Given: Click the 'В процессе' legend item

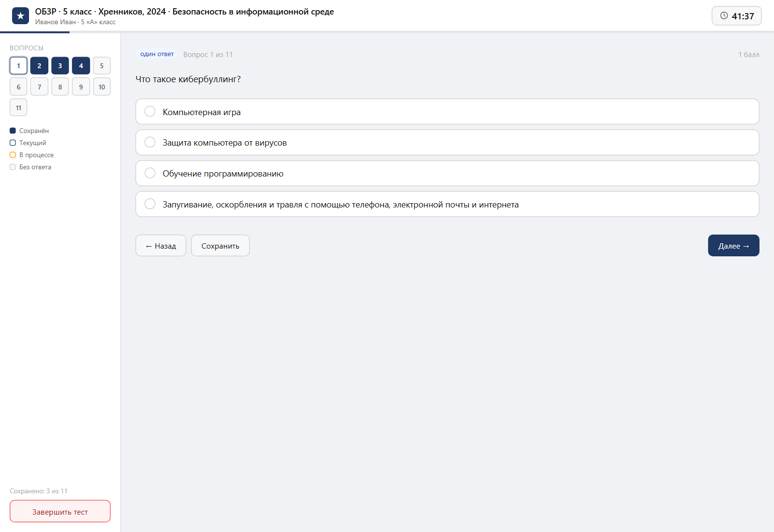Looking at the screenshot, I should pyautogui.click(x=32, y=155).
